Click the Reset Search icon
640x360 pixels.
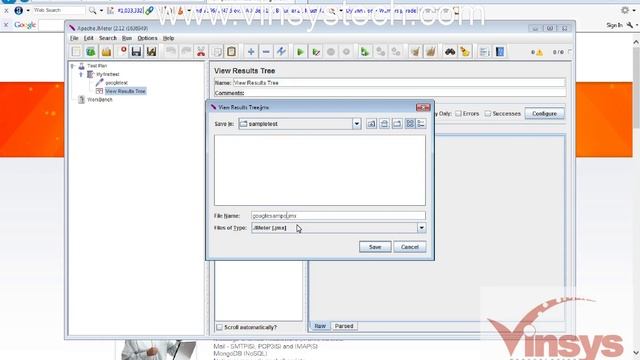click(x=465, y=52)
